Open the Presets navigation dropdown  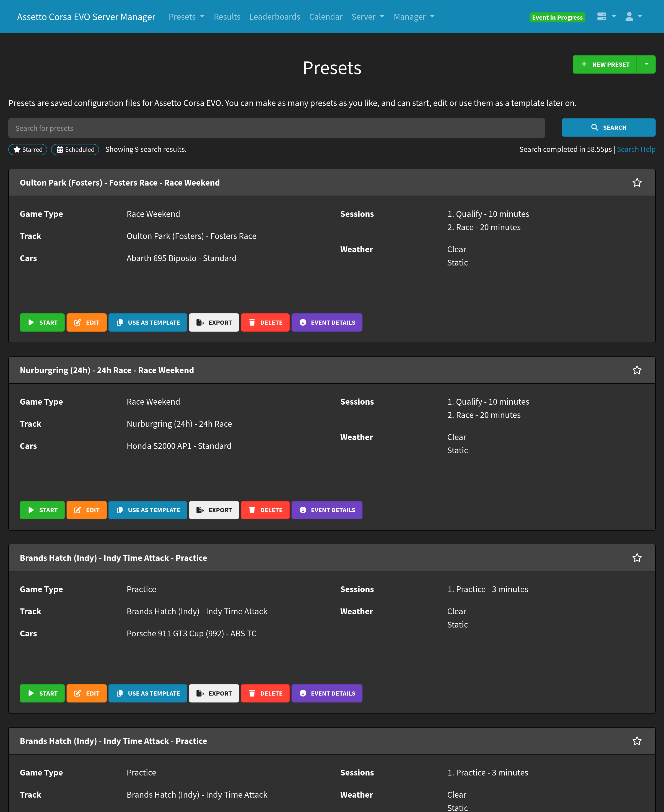187,17
